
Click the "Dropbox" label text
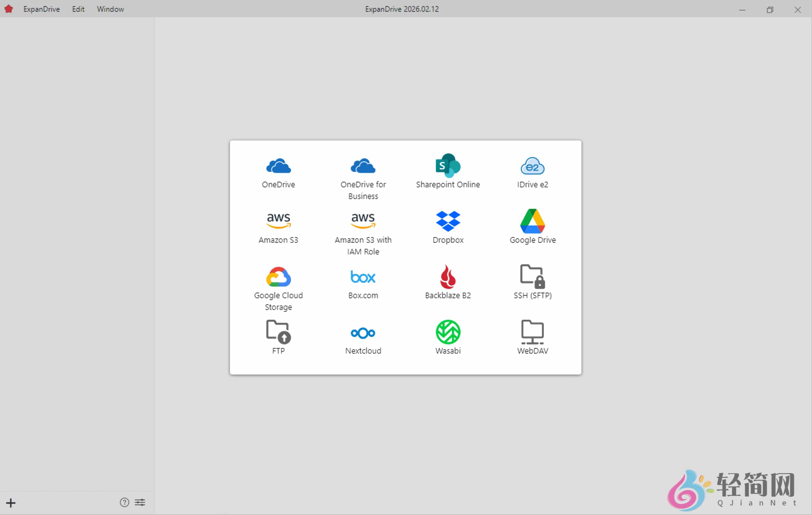click(448, 240)
